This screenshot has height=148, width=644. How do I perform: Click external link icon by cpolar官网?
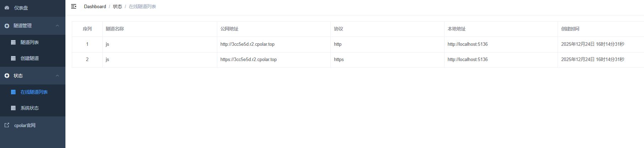click(x=7, y=125)
